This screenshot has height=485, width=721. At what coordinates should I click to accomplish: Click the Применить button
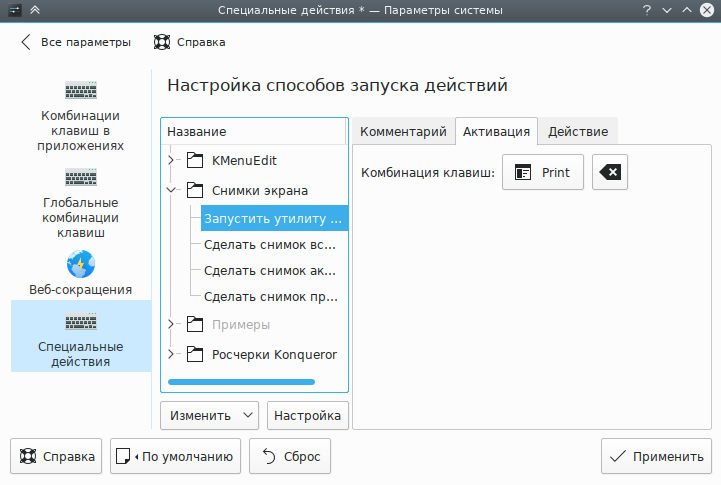pos(656,457)
